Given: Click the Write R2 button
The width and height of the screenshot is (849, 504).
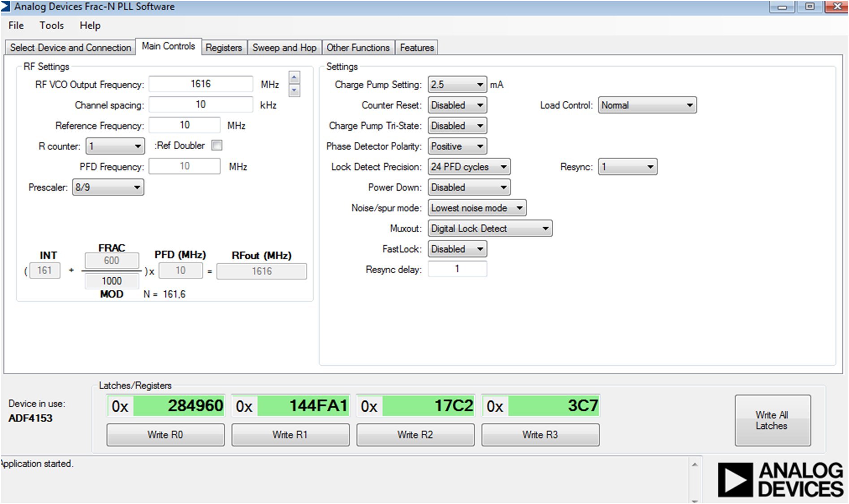Looking at the screenshot, I should [x=415, y=435].
